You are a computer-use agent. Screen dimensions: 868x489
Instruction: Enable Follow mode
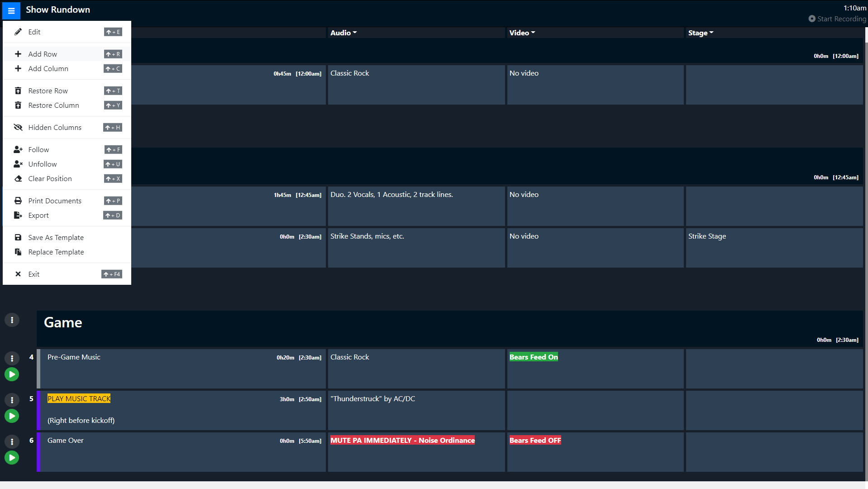18,149
